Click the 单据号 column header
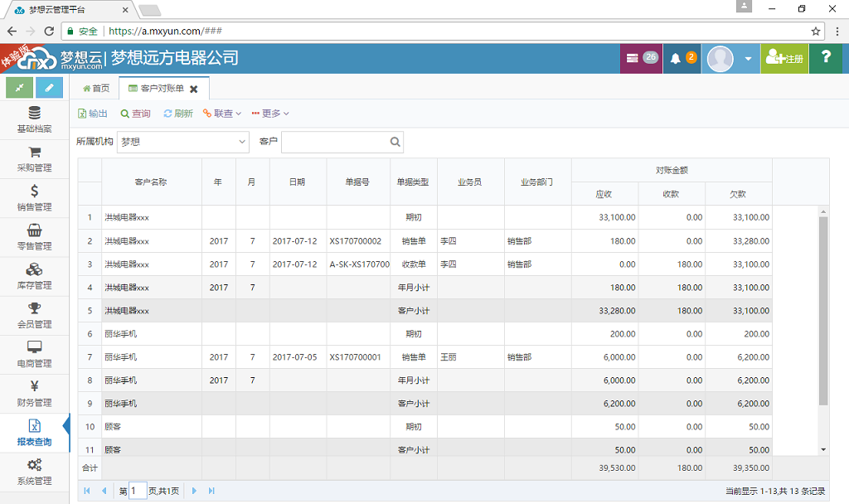849x504 pixels. (x=357, y=182)
